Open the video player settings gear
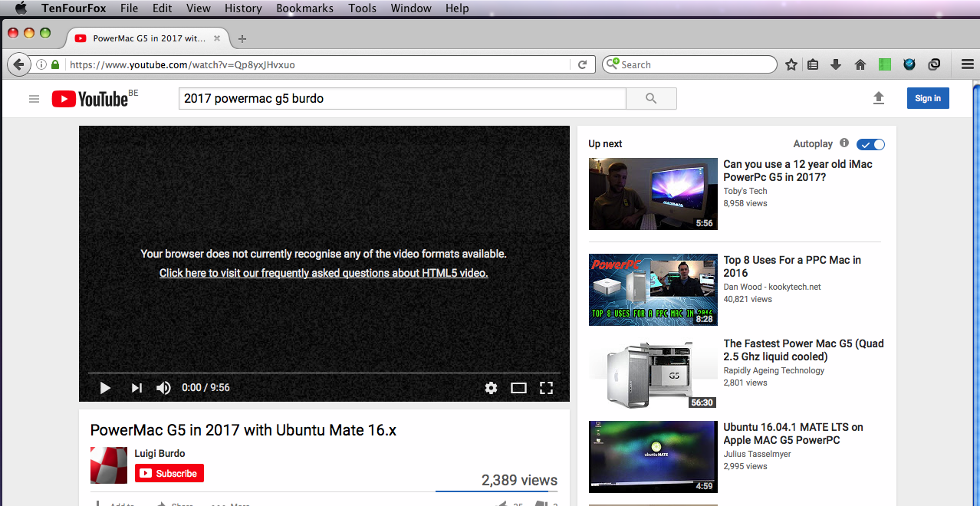 coord(492,388)
